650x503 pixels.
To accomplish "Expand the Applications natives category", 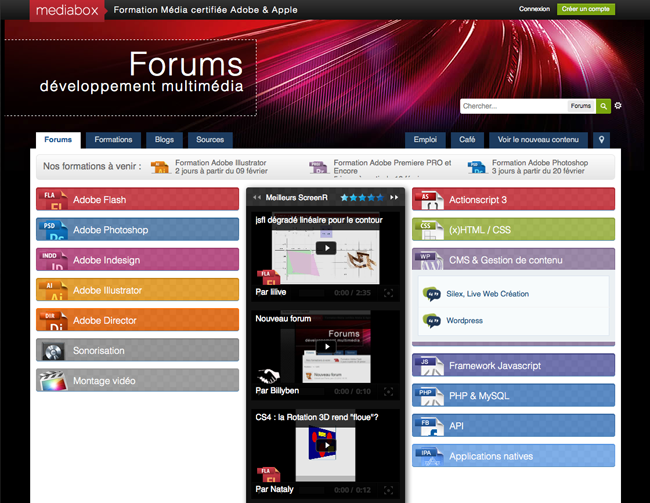I will tap(513, 456).
